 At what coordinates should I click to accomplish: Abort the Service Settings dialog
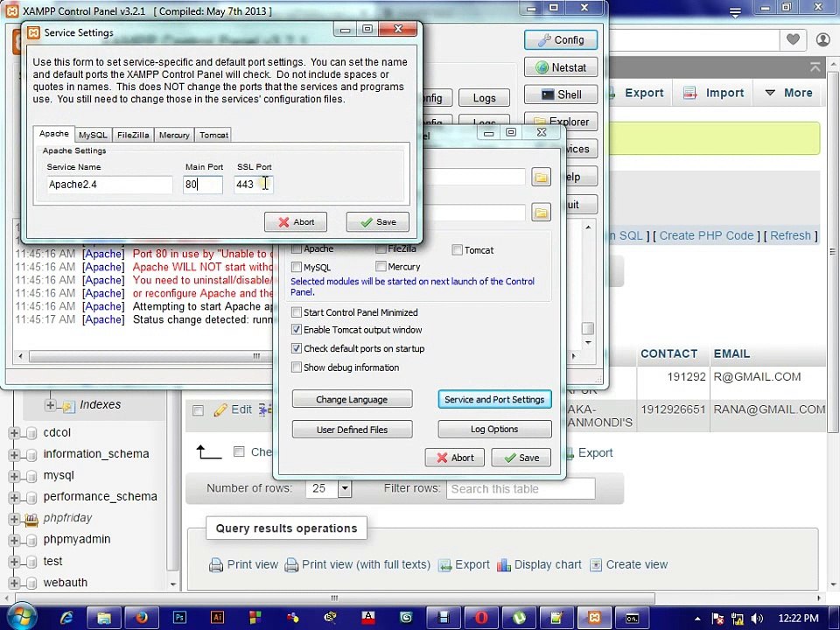pos(295,221)
